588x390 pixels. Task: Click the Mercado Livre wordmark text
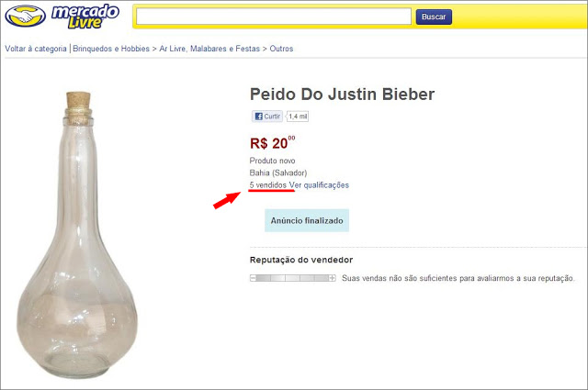coord(85,17)
